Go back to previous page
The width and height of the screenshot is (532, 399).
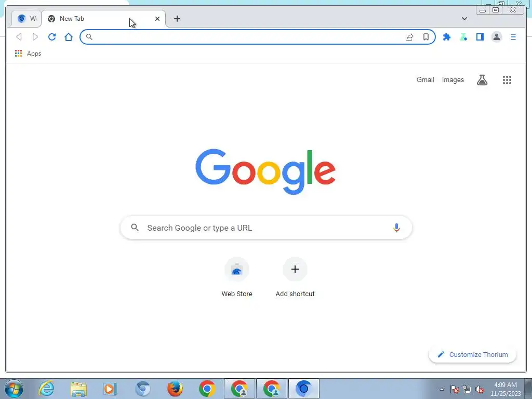19,37
